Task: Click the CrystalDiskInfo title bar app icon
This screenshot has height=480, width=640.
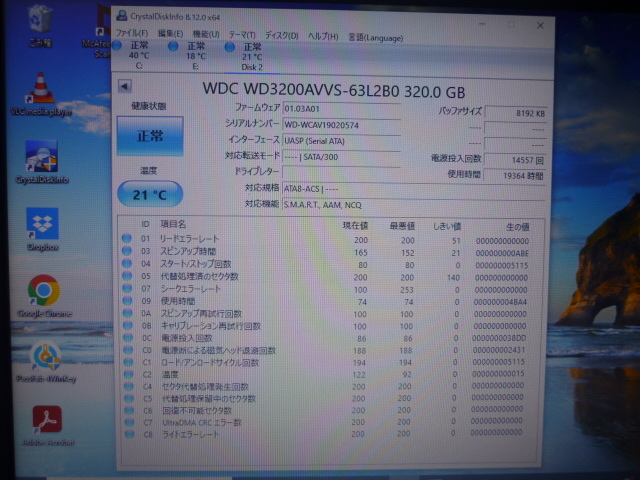Action: (121, 16)
